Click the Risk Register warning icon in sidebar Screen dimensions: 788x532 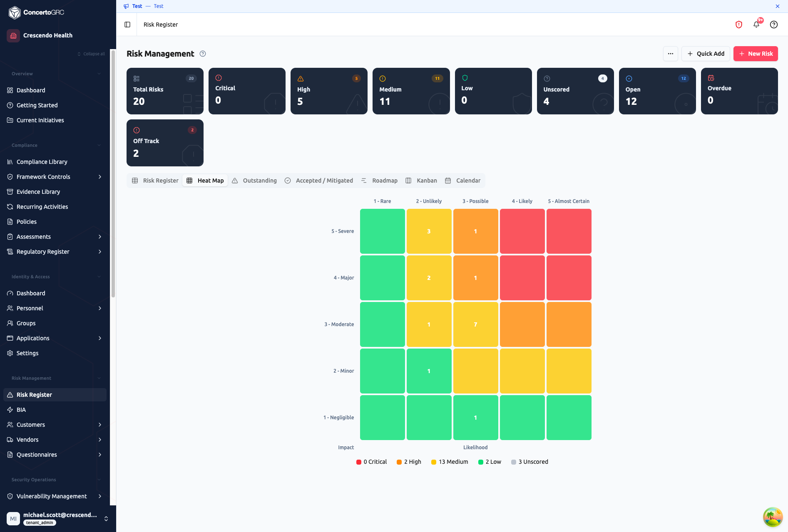pos(10,395)
